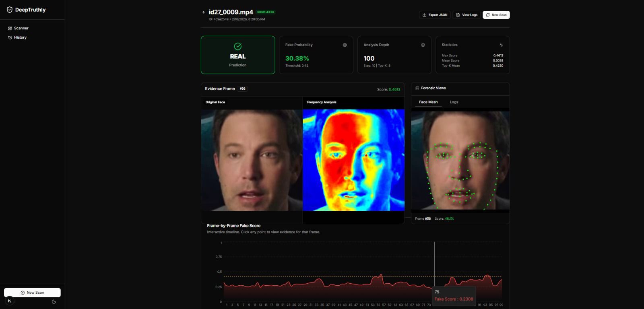Click the Forensic Views grid icon

click(x=417, y=88)
